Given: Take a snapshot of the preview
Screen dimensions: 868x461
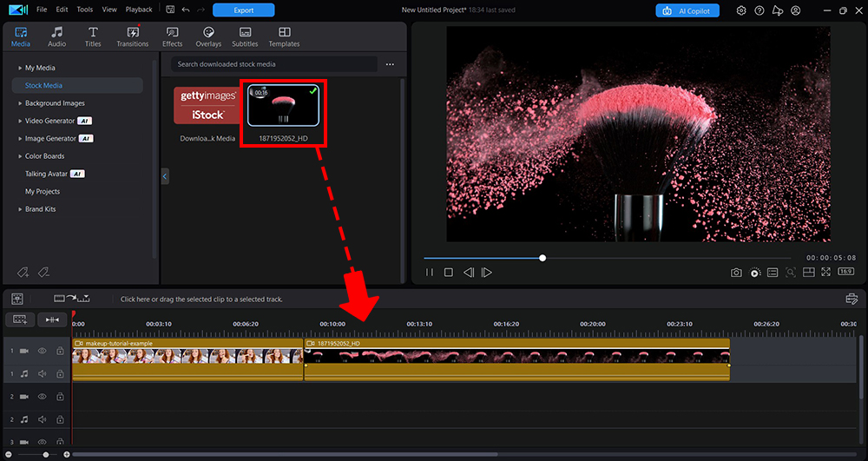Looking at the screenshot, I should point(736,273).
